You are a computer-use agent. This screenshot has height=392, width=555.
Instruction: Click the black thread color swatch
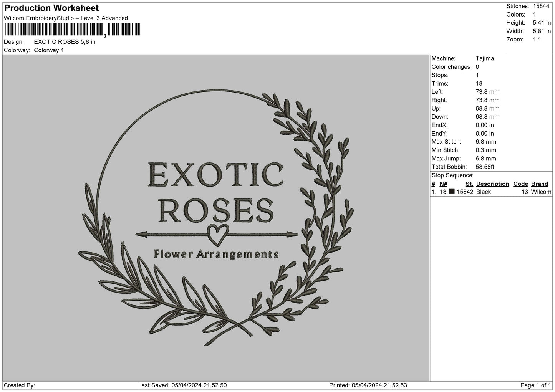(452, 191)
